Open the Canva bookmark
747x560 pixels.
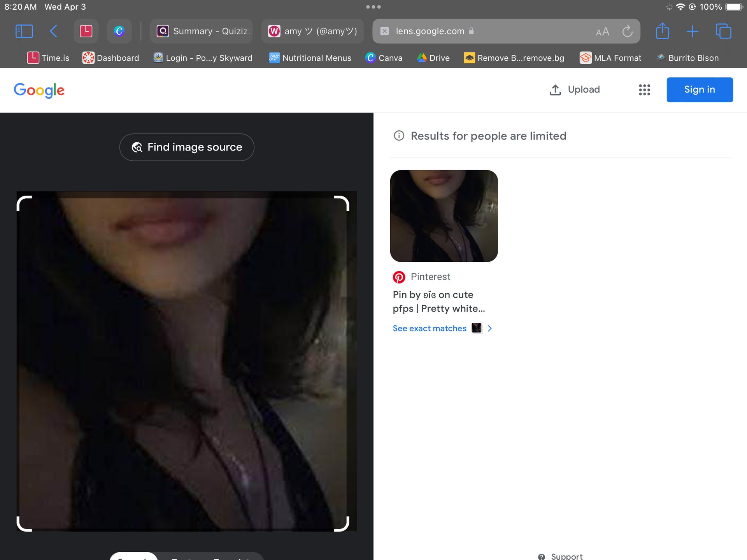pos(384,58)
